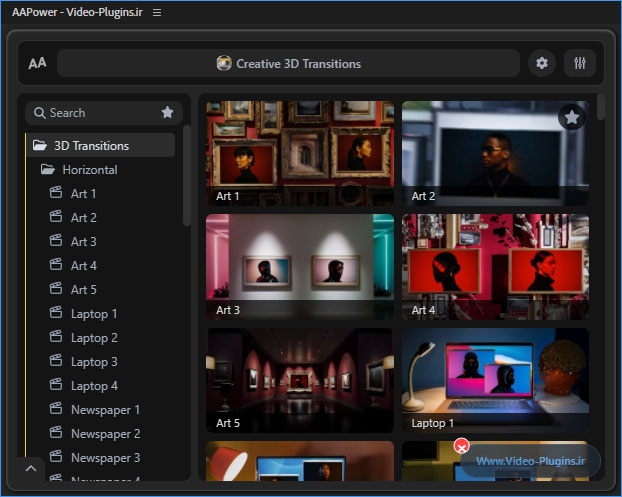The width and height of the screenshot is (622, 497).
Task: Select Art 1 label in the tree
Action: point(83,194)
